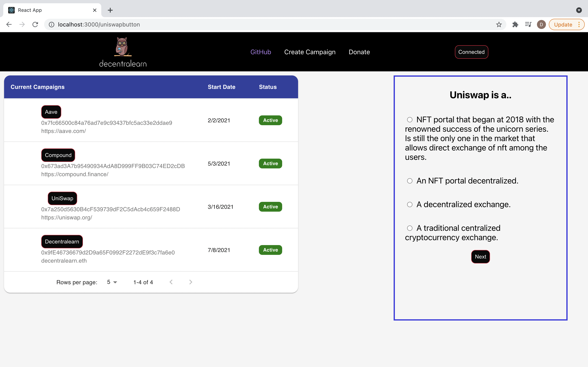This screenshot has height=367, width=588.
Task: Click the Rows per page number selector
Action: tap(111, 282)
